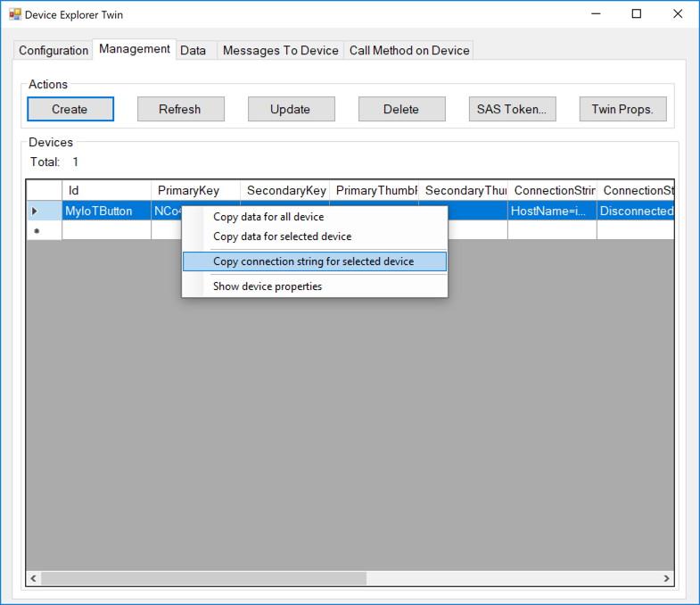Click the ConnectionState column header
700x605 pixels.
pos(636,190)
